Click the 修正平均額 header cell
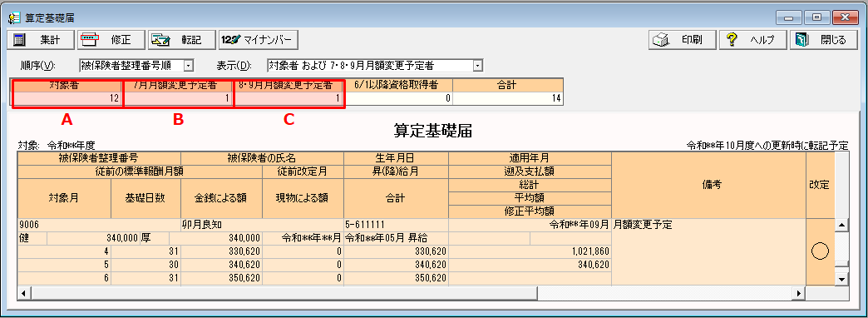The width and height of the screenshot is (868, 318). (x=530, y=211)
